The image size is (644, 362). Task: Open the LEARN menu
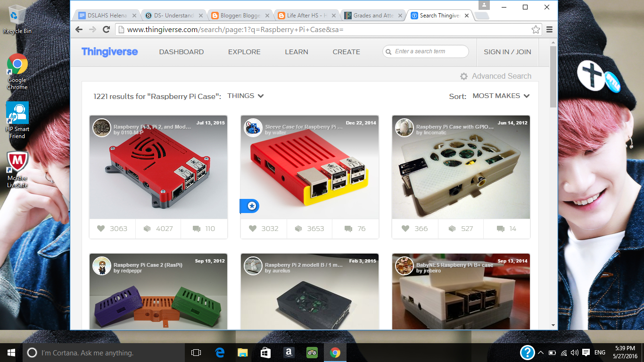[x=297, y=52]
